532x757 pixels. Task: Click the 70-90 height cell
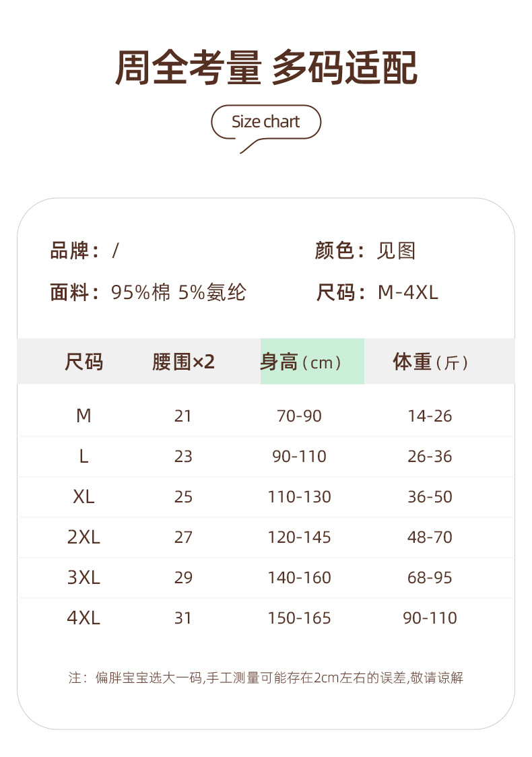(299, 416)
